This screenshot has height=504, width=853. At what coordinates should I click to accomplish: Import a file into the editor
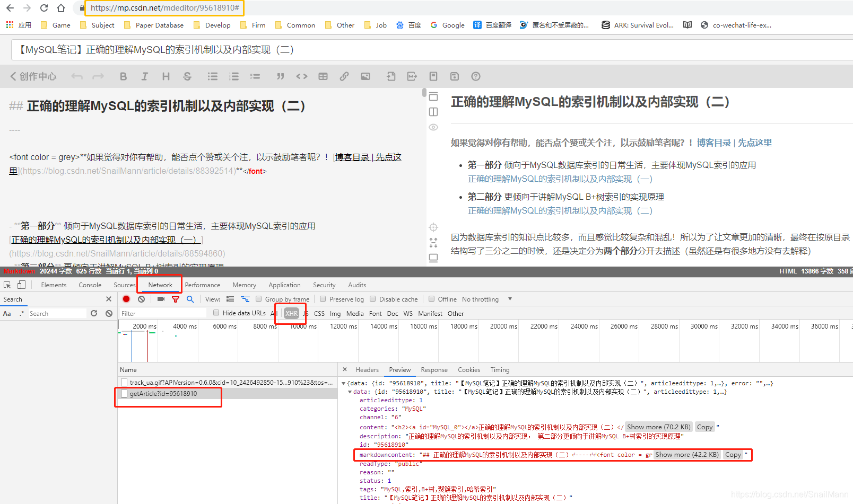coord(391,76)
